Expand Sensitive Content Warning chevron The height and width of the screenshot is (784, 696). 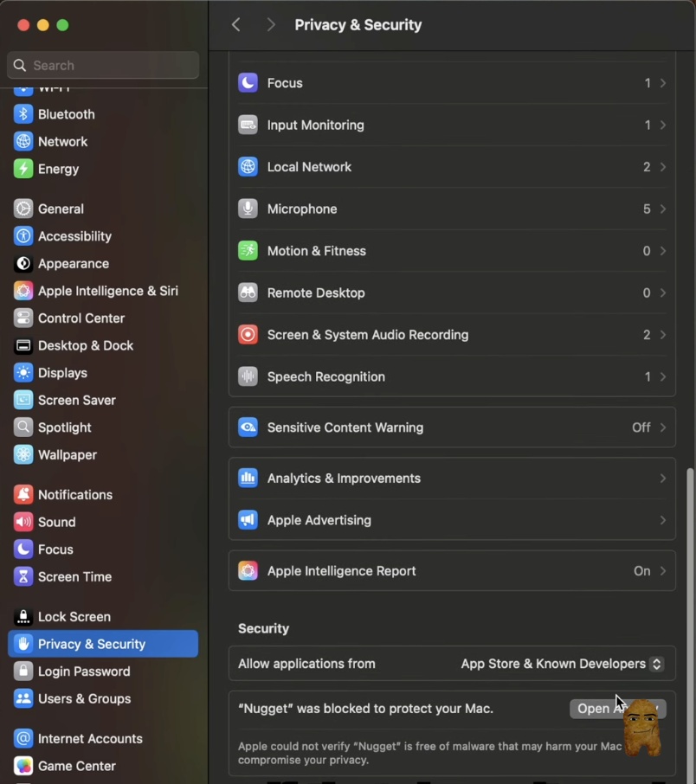662,427
